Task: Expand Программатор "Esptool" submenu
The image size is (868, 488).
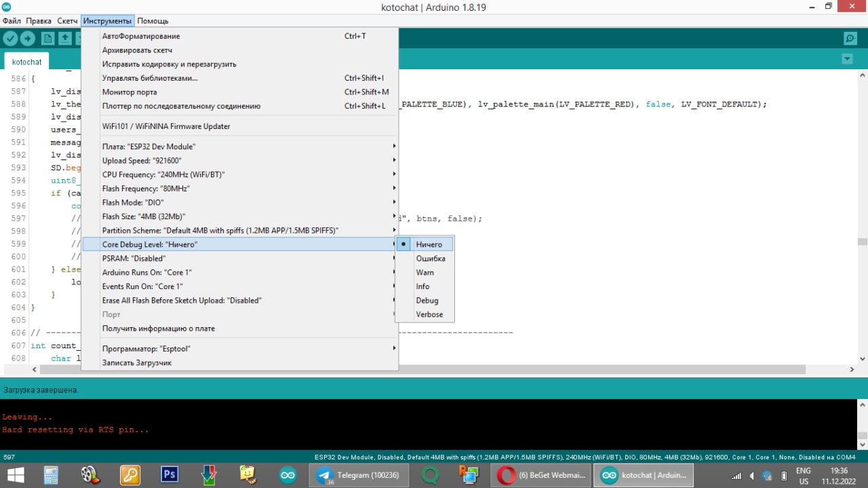Action: tap(239, 348)
